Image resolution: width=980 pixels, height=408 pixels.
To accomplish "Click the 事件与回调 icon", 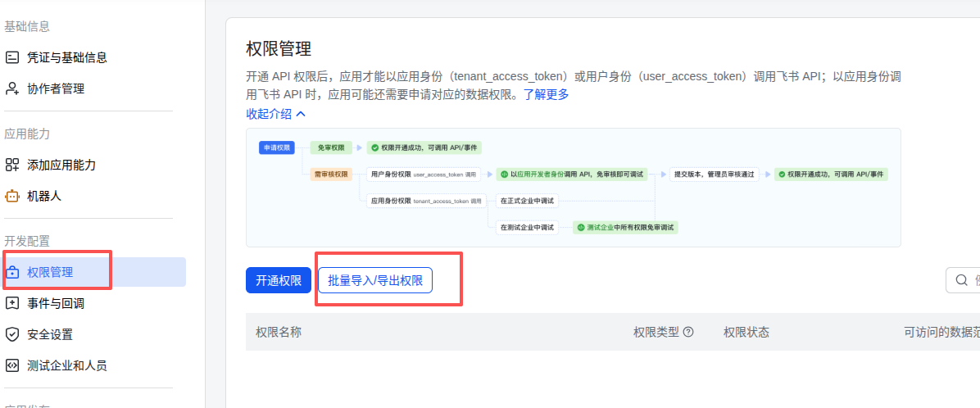I will [x=12, y=304].
